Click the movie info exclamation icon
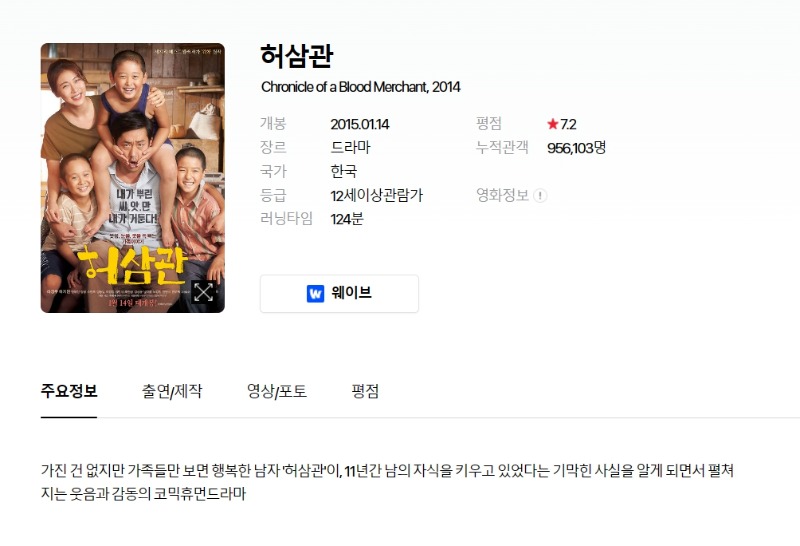Screen dimensions: 800x546 coord(540,195)
